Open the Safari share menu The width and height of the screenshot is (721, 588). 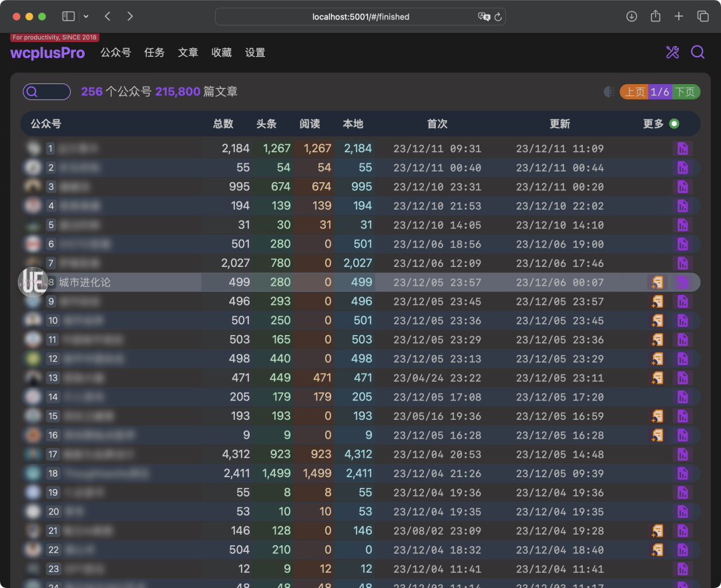[656, 16]
